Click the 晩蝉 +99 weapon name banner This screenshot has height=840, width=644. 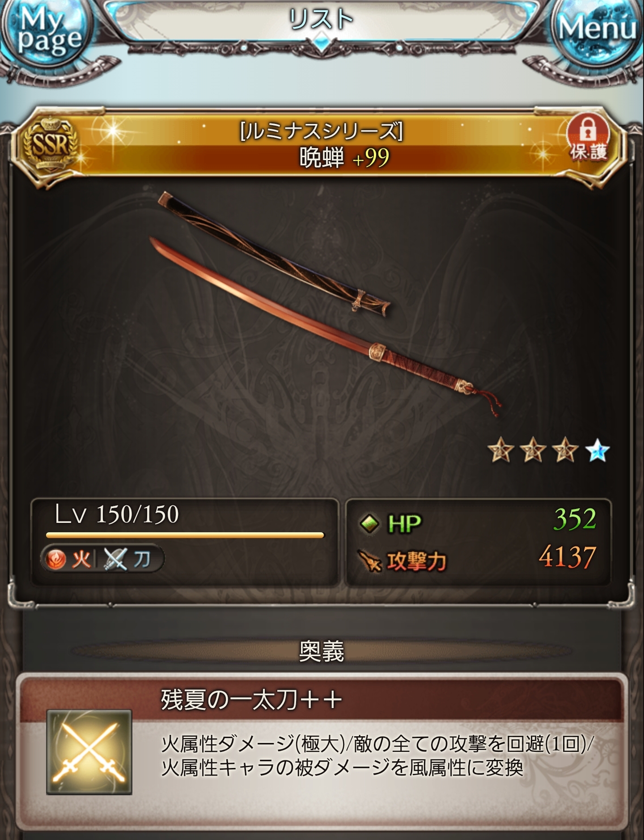click(x=344, y=157)
